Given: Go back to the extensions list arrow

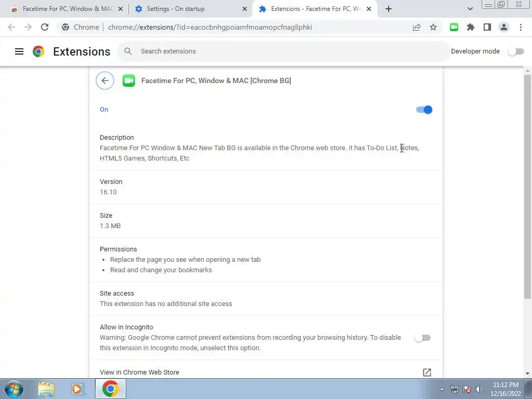Looking at the screenshot, I should (105, 81).
